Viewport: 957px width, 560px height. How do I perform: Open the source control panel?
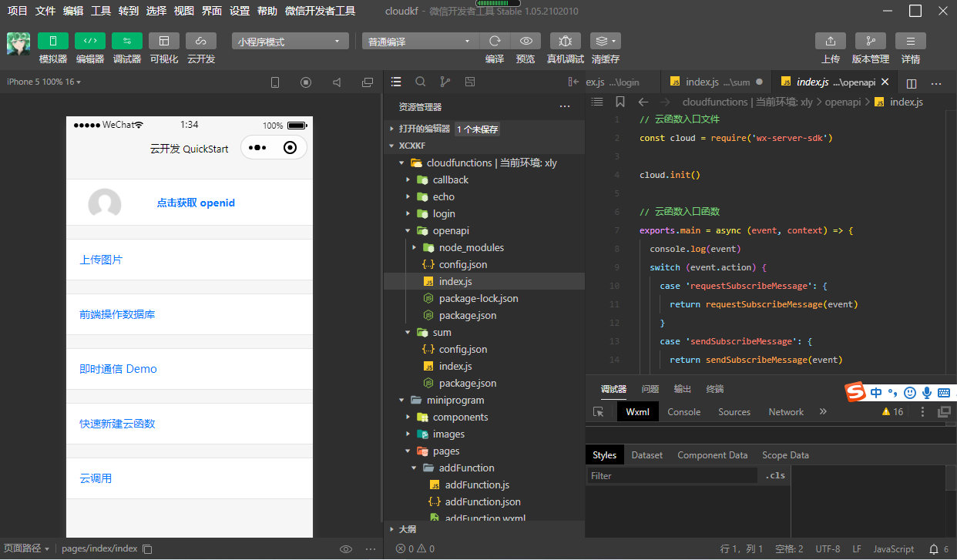[445, 82]
